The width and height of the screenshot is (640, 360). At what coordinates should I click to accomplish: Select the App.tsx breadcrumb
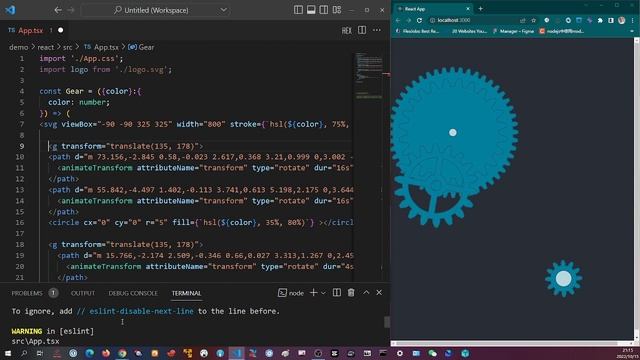[101, 47]
